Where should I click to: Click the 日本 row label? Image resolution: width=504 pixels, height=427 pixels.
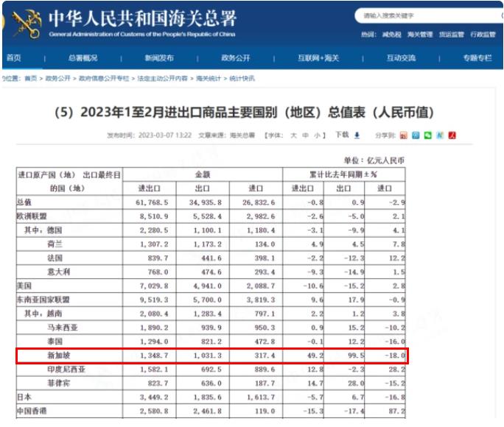point(24,397)
